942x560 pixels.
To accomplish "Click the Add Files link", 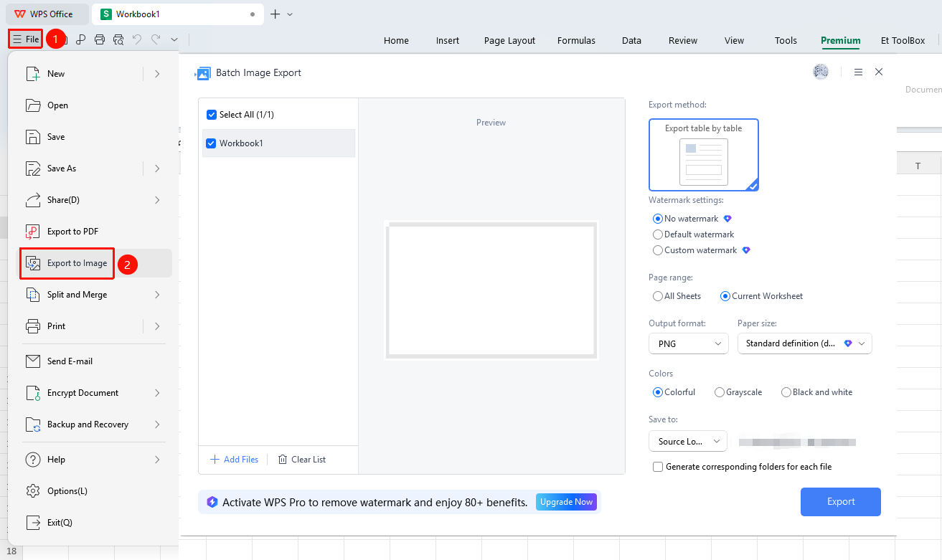I will click(x=234, y=460).
